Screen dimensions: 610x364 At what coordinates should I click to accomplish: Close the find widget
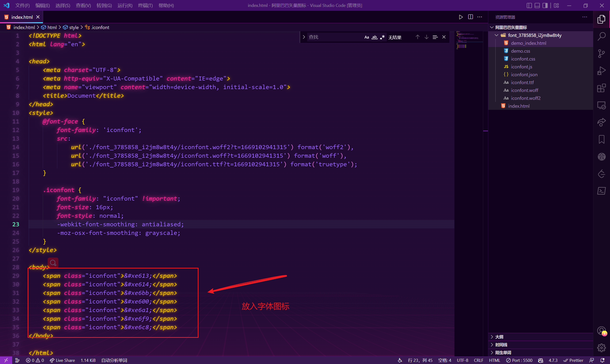pyautogui.click(x=444, y=37)
